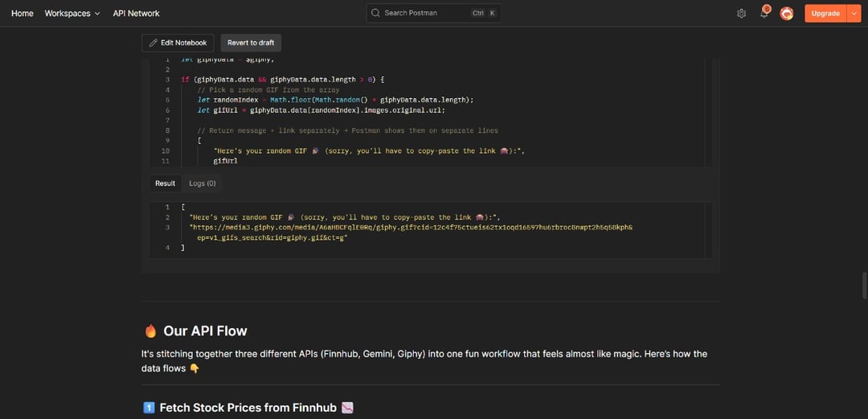
Task: Click the search magnifier icon
Action: [376, 14]
